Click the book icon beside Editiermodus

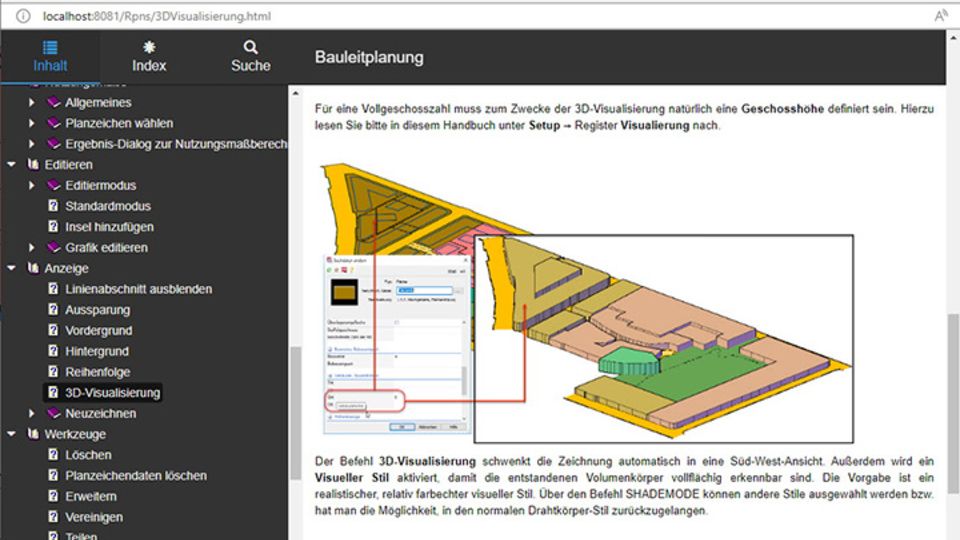[x=54, y=186]
